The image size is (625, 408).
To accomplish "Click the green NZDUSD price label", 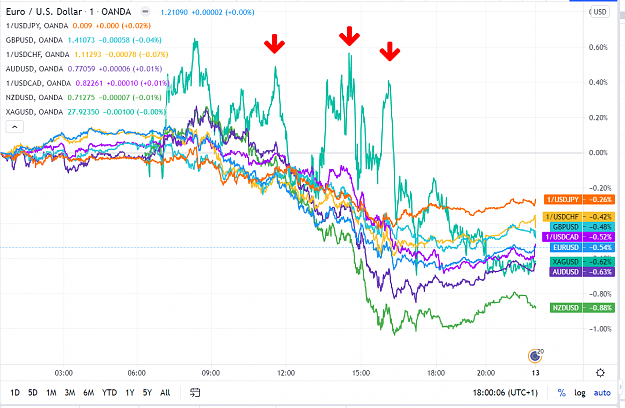I will point(582,308).
